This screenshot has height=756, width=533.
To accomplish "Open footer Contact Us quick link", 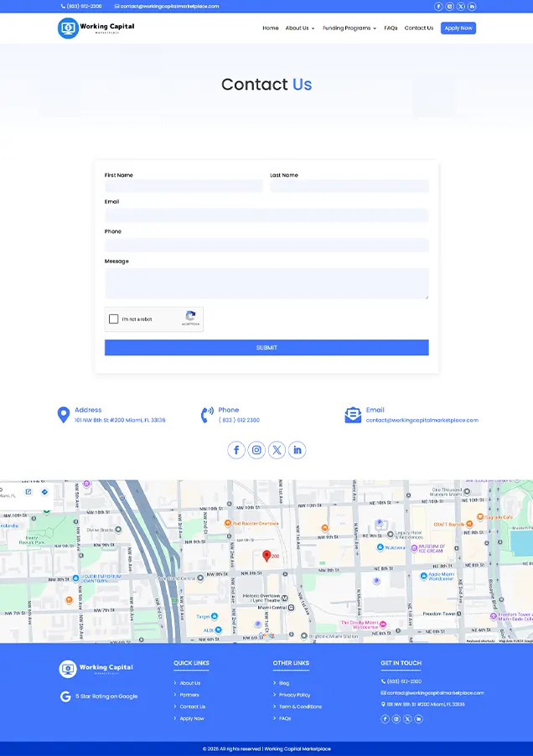I will click(192, 707).
